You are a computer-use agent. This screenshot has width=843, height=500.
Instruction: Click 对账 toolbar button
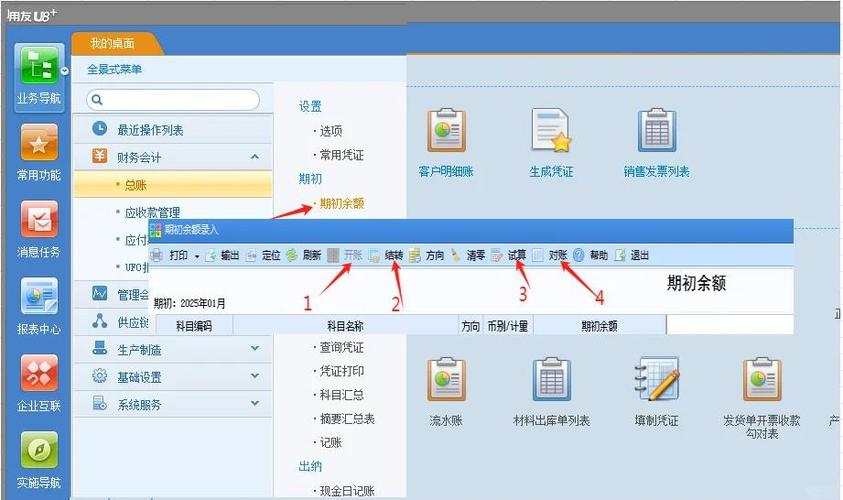point(549,255)
